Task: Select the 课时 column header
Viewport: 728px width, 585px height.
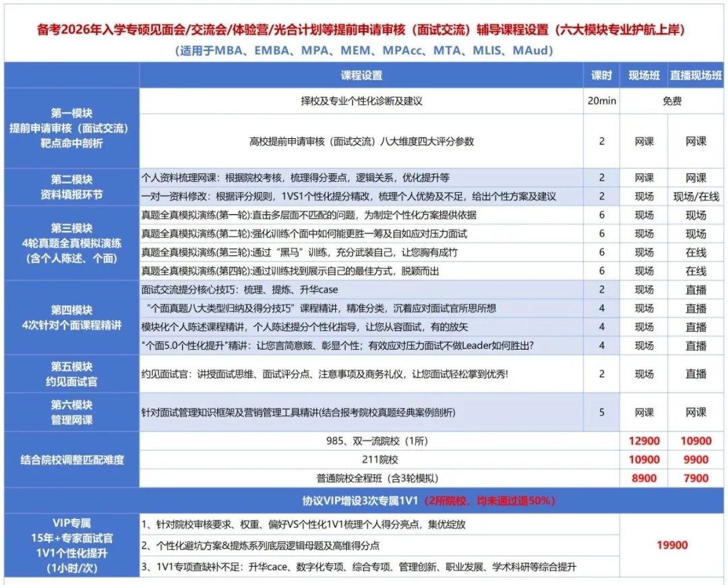Action: point(600,76)
